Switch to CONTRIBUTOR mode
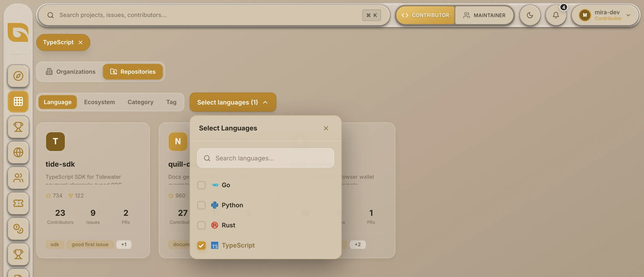This screenshot has height=277, width=644. [425, 15]
